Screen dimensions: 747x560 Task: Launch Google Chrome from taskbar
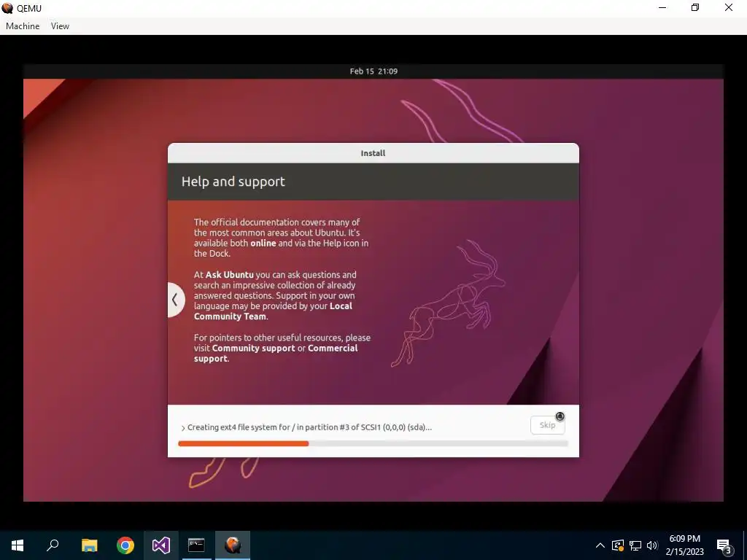pyautogui.click(x=125, y=545)
